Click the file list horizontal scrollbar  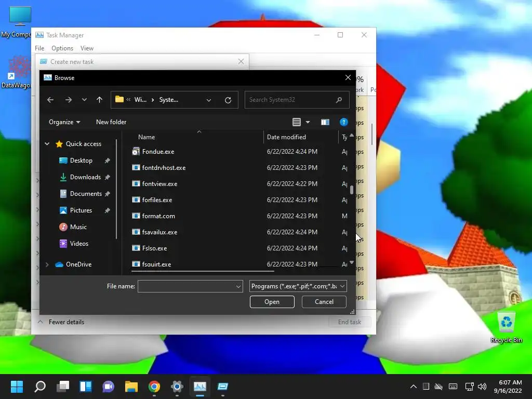tap(203, 271)
